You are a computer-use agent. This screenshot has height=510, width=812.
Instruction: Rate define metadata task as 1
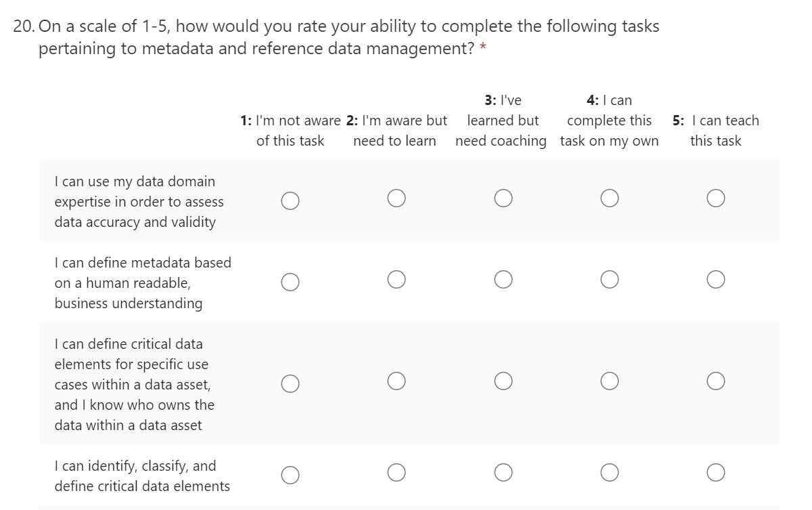pyautogui.click(x=290, y=282)
